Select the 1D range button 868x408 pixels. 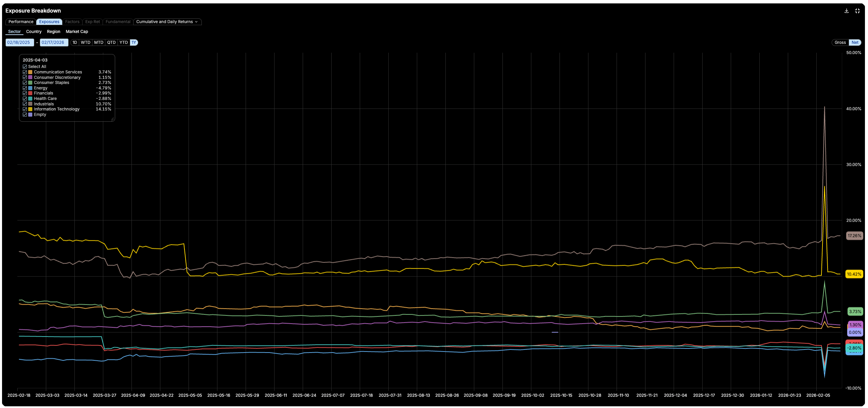tap(75, 42)
